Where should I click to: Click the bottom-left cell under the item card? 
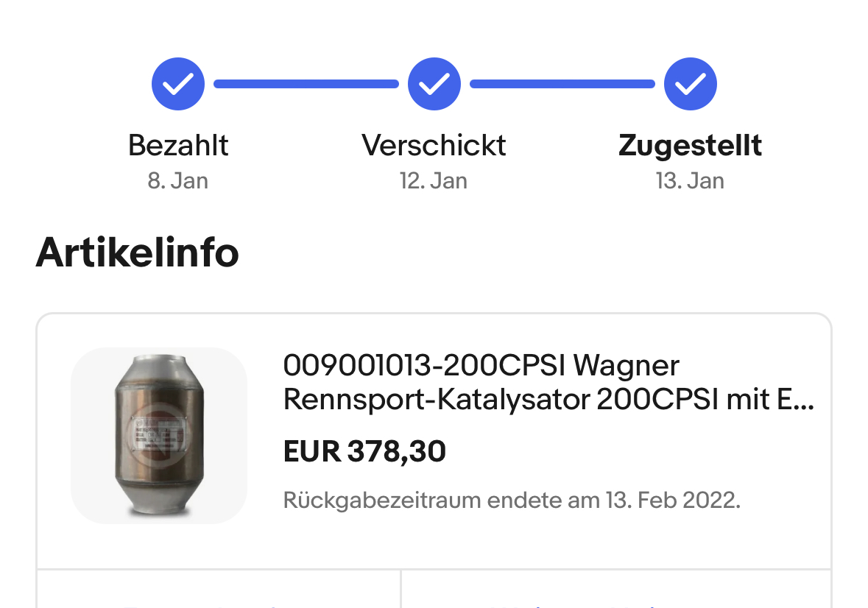tap(219, 590)
